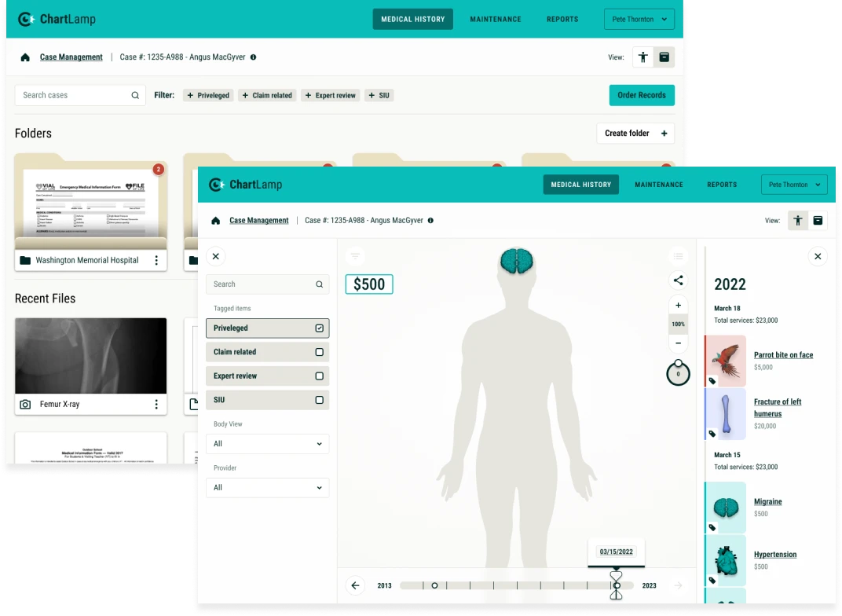Image resolution: width=842 pixels, height=616 pixels.
Task: Close the filter sidebar panel
Action: [x=216, y=256]
